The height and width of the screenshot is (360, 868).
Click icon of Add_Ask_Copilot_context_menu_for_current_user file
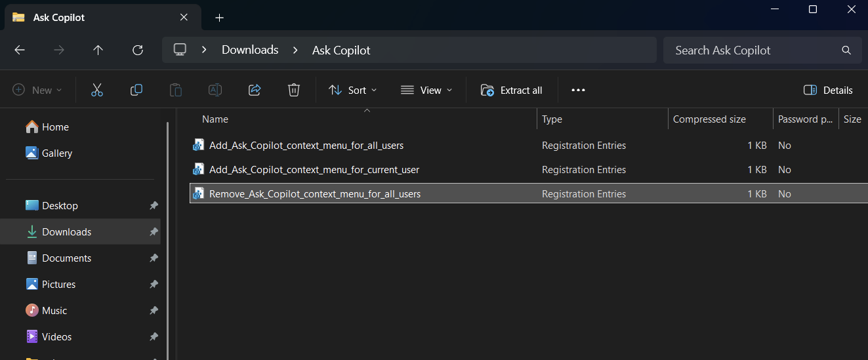coord(198,170)
